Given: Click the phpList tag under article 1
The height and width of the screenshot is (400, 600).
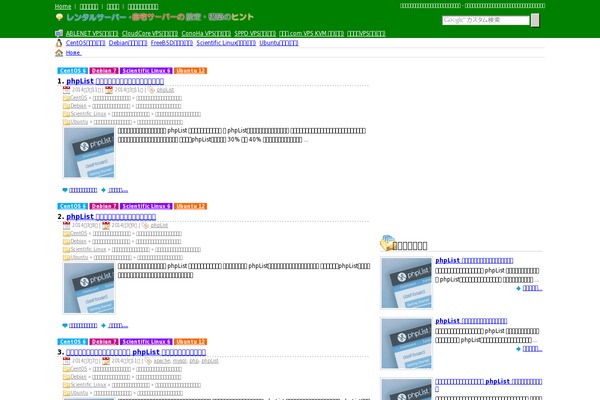Looking at the screenshot, I should click(x=165, y=90).
